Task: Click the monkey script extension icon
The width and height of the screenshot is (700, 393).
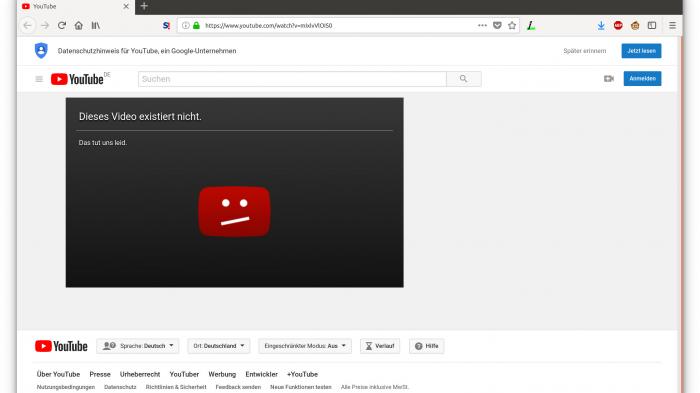Action: tap(635, 25)
